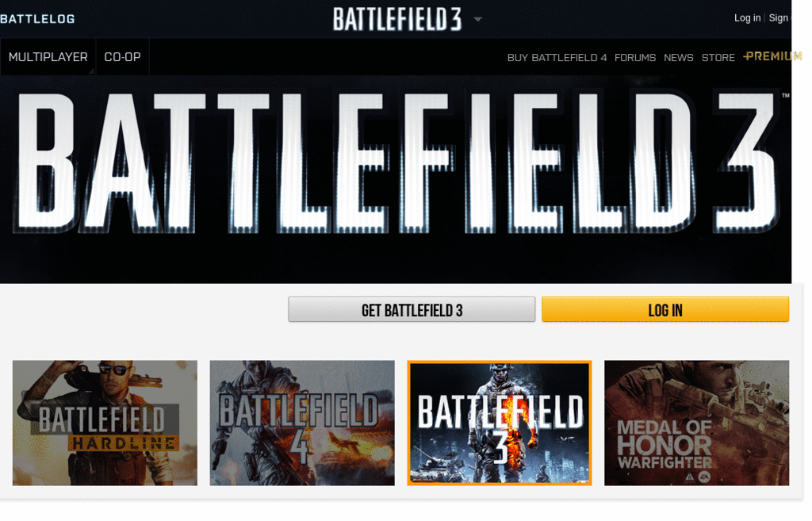Expand the game selector dropdown arrow

coord(478,20)
